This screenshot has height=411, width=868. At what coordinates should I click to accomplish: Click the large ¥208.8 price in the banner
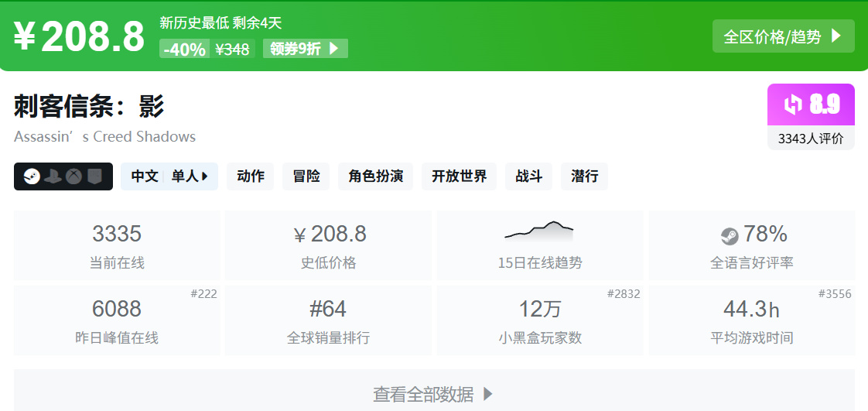click(x=79, y=38)
